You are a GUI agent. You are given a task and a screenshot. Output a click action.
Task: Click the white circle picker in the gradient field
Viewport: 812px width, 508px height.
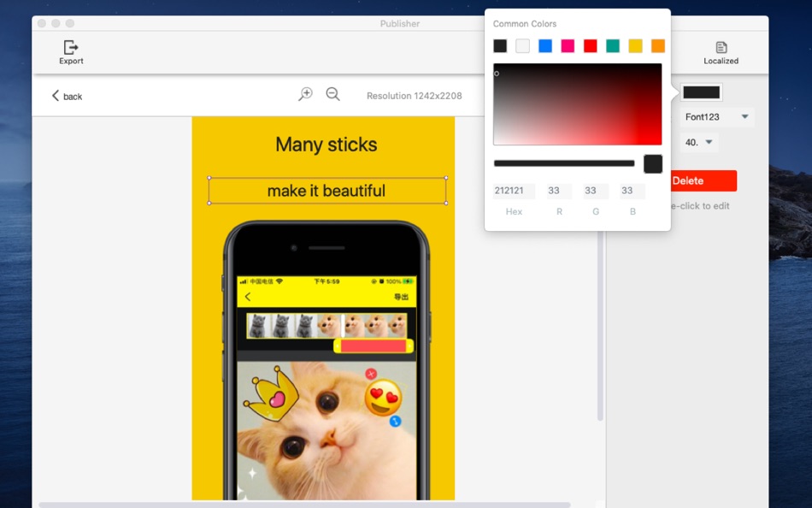point(497,74)
